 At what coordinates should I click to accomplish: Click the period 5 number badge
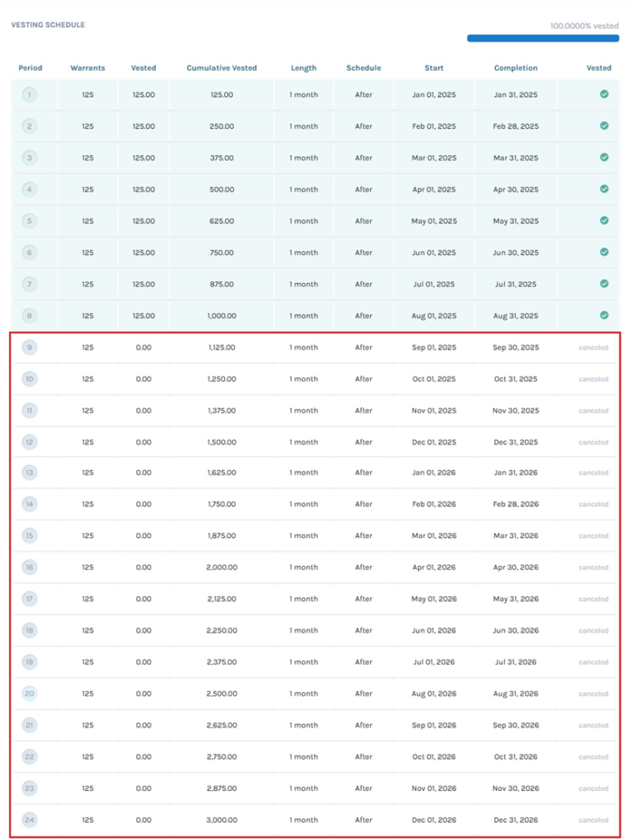click(30, 221)
